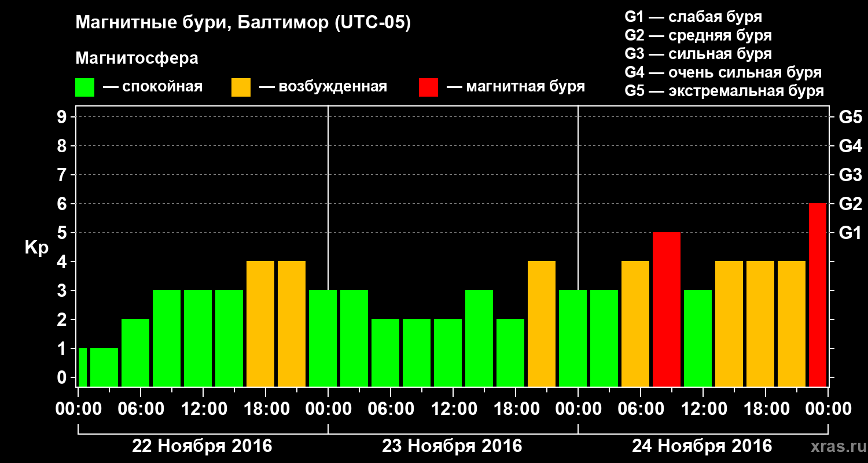868x463 pixels.
Task: Click the 06:00 time label under 24 November
Action: click(640, 409)
